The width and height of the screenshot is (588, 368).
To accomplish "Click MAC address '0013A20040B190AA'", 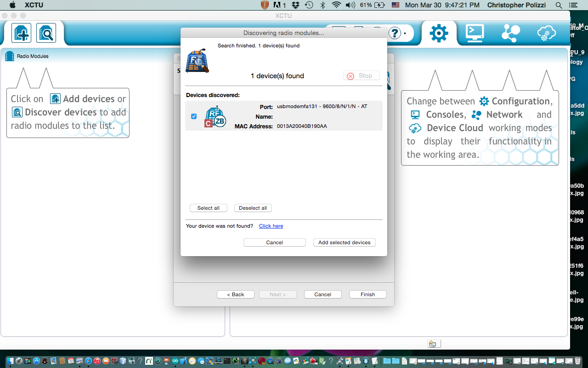I will pos(302,126).
